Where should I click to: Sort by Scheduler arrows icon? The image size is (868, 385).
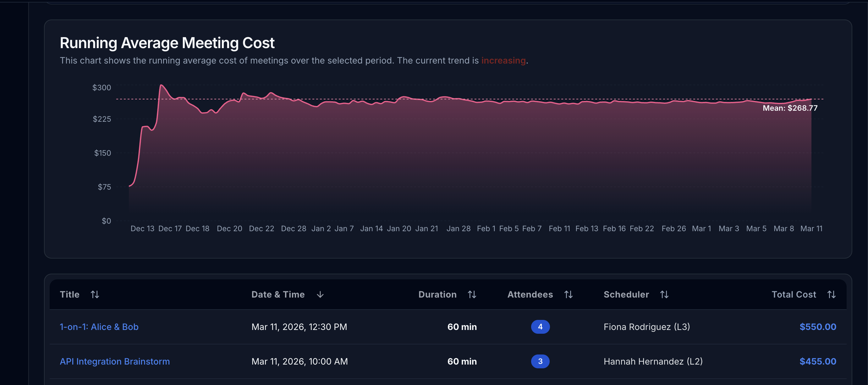664,295
